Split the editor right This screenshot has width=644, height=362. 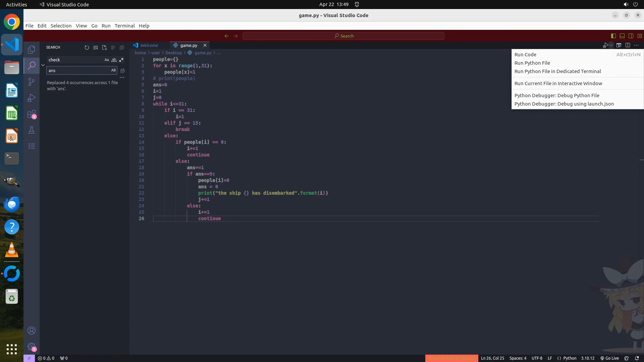[x=628, y=45]
